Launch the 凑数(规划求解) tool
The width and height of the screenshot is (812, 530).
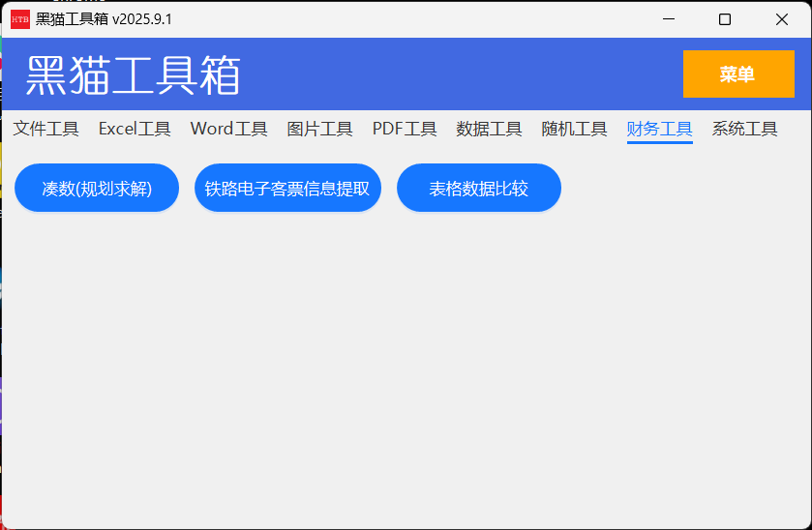pyautogui.click(x=97, y=188)
